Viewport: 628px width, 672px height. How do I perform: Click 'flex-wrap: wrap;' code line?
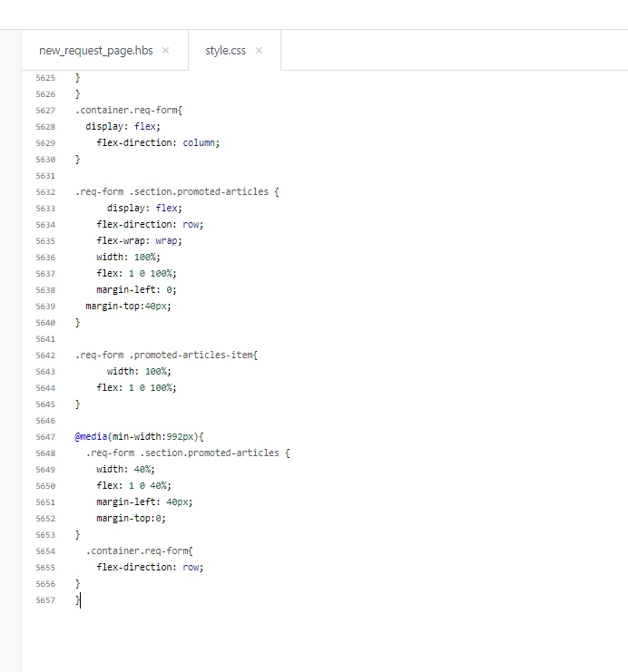click(x=139, y=240)
